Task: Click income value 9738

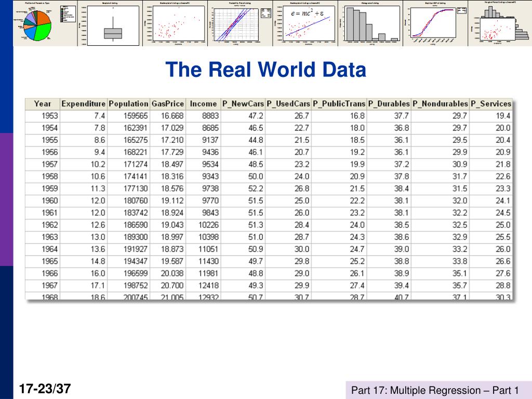Action: (x=210, y=189)
